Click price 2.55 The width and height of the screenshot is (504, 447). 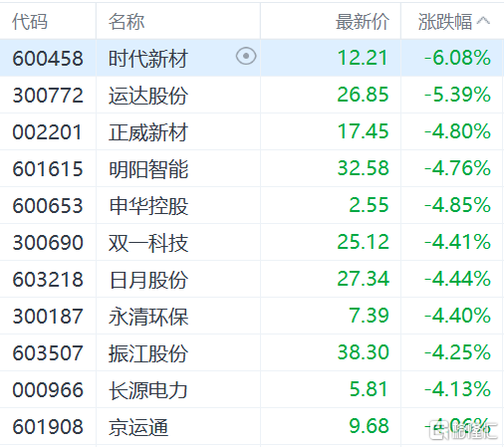tap(369, 205)
